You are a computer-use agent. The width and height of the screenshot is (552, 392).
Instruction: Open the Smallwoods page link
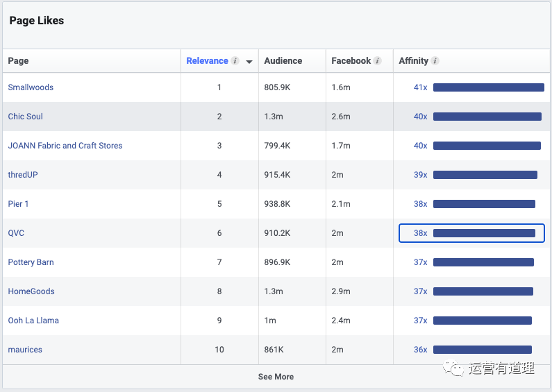coord(31,87)
